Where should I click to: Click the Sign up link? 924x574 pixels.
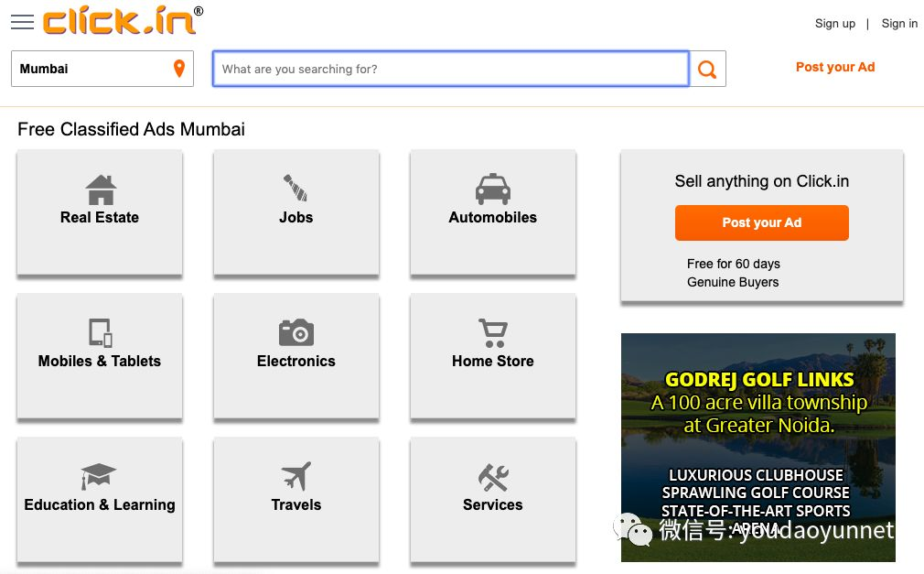click(834, 24)
